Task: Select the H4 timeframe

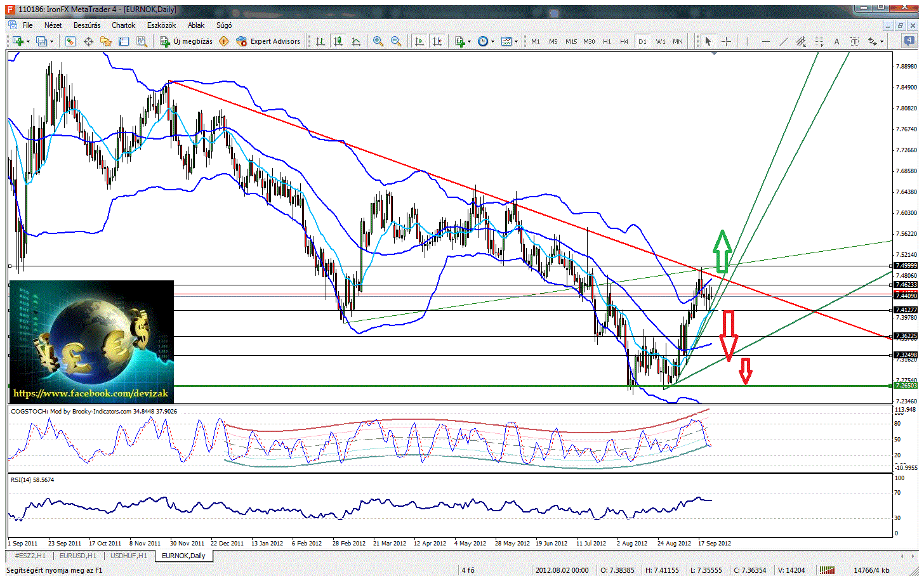Action: click(x=624, y=41)
